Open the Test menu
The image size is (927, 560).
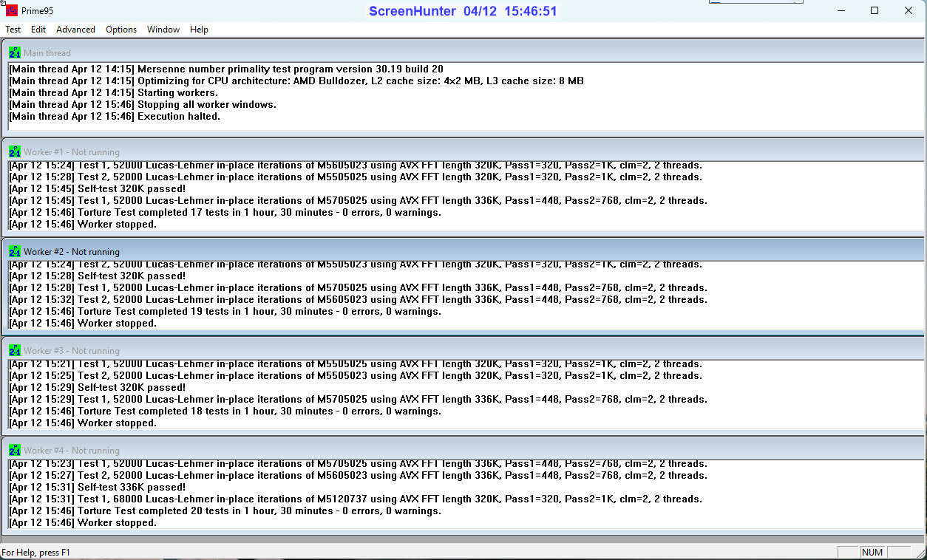tap(13, 30)
